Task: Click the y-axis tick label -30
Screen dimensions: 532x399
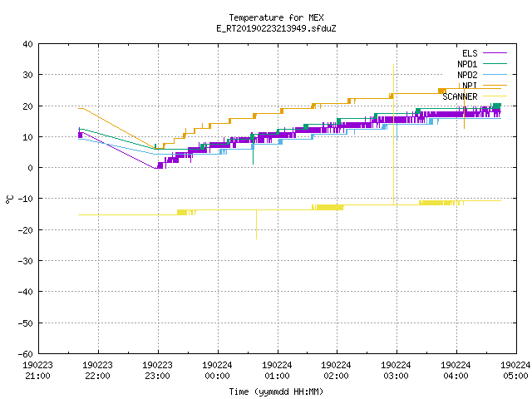Action: [x=26, y=261]
